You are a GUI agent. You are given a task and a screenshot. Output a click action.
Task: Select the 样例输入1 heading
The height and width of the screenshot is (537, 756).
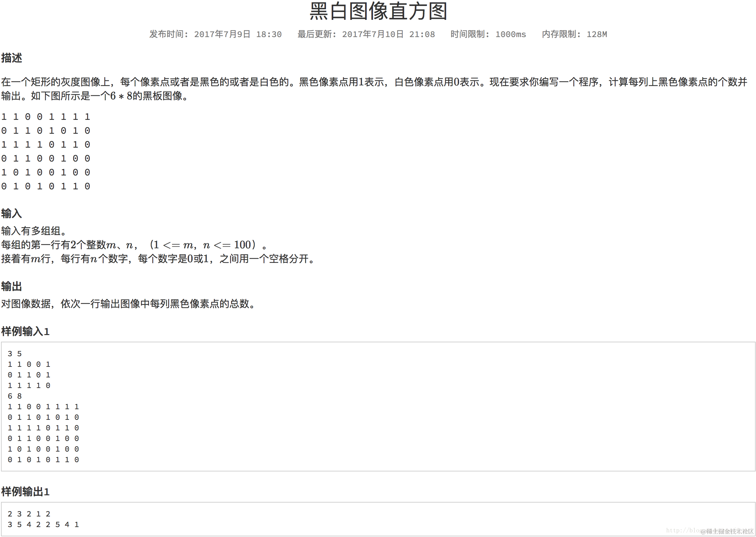25,331
